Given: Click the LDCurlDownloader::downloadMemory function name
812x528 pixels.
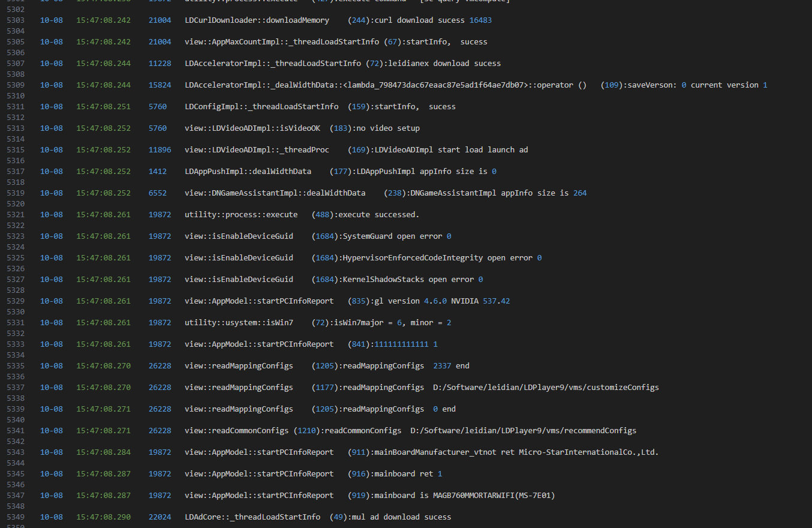Looking at the screenshot, I should [257, 20].
